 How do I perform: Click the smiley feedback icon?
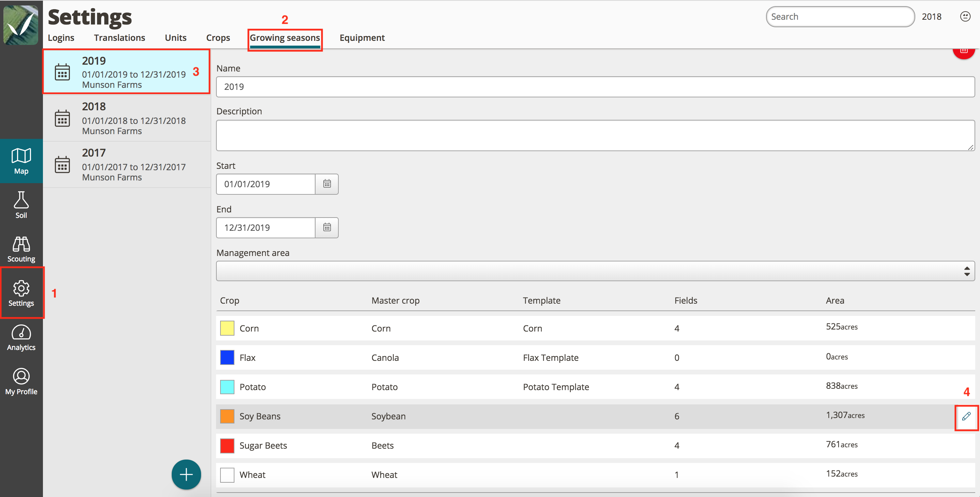(965, 16)
